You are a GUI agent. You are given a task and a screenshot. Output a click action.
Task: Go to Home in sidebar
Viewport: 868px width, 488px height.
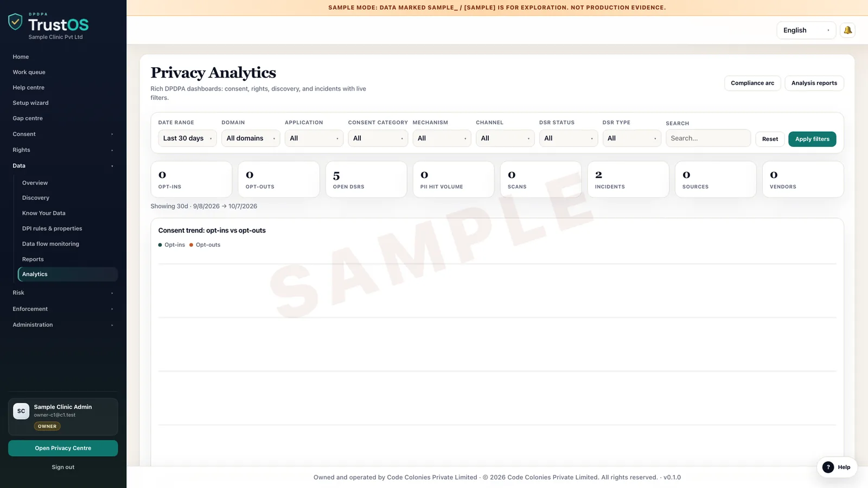click(63, 57)
